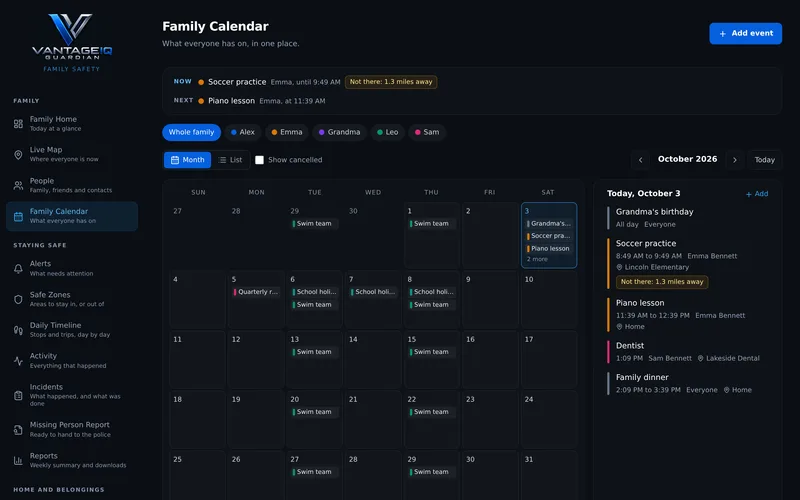Go to next month with right chevron
This screenshot has width=800, height=500.
735,160
